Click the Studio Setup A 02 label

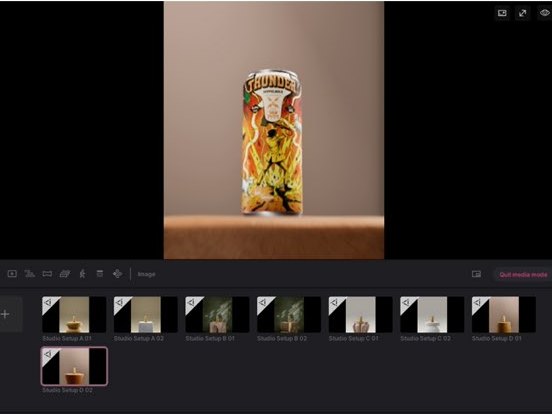(139, 338)
